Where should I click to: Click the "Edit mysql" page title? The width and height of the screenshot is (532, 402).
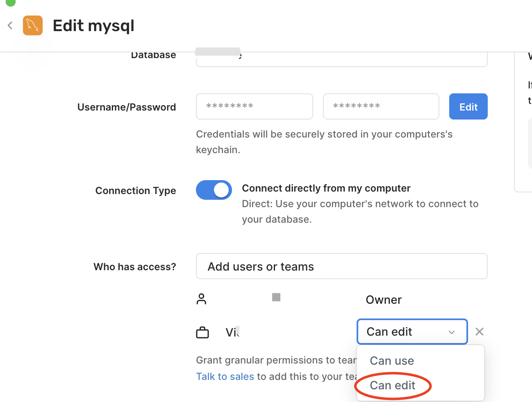(93, 26)
